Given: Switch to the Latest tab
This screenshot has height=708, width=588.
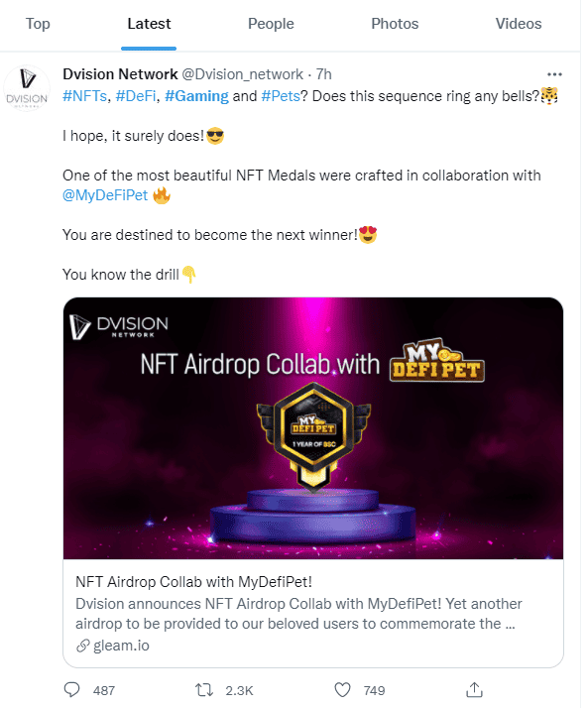Looking at the screenshot, I should point(149,24).
